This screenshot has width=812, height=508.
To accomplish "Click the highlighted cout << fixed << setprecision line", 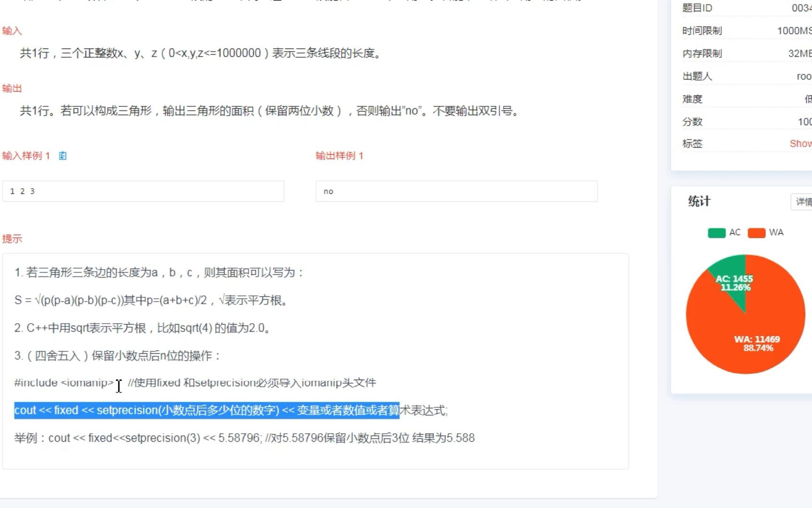I will [x=231, y=410].
